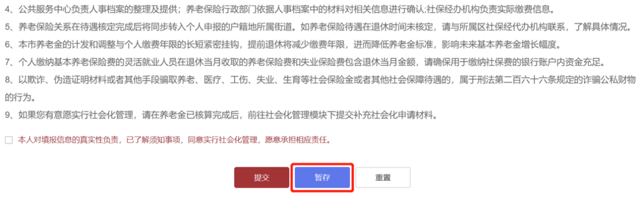Image resolution: width=644 pixels, height=202 pixels.
Task: Tick the declaration agreement checkbox
Action: [9, 140]
